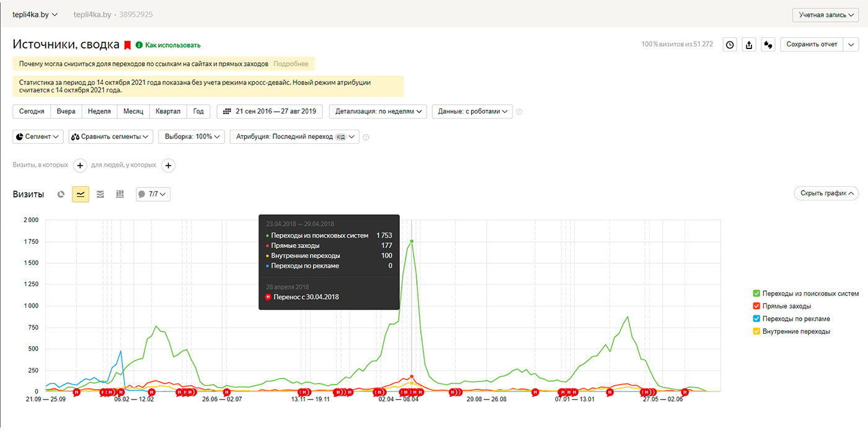The image size is (868, 430).
Task: Click the '27.05 — 02.06' axis label
Action: tap(663, 400)
